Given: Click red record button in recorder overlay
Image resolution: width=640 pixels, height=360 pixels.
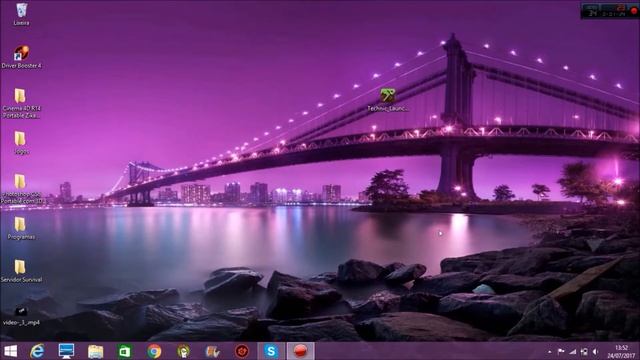Looking at the screenshot, I should [x=634, y=11].
